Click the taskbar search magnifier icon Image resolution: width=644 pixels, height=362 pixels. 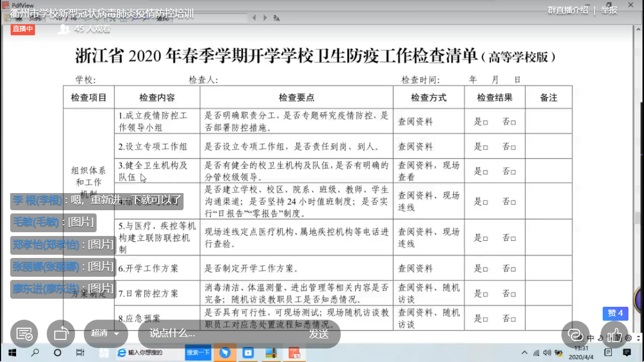[x=35, y=353]
